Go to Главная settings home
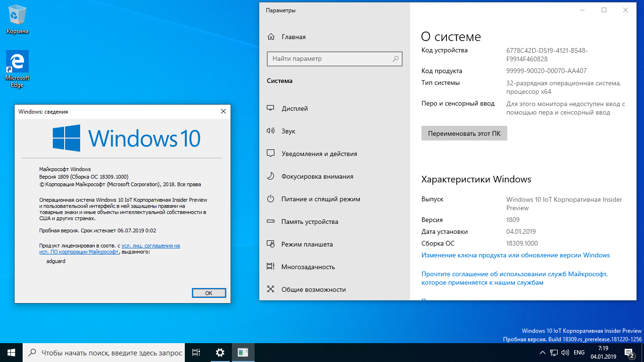Image resolution: width=644 pixels, height=362 pixels. click(335, 37)
